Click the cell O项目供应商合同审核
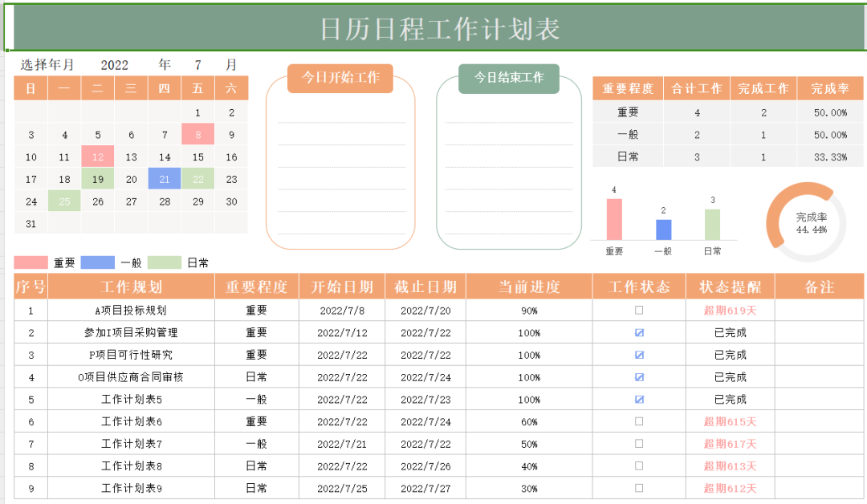The width and height of the screenshot is (867, 504). point(131,377)
